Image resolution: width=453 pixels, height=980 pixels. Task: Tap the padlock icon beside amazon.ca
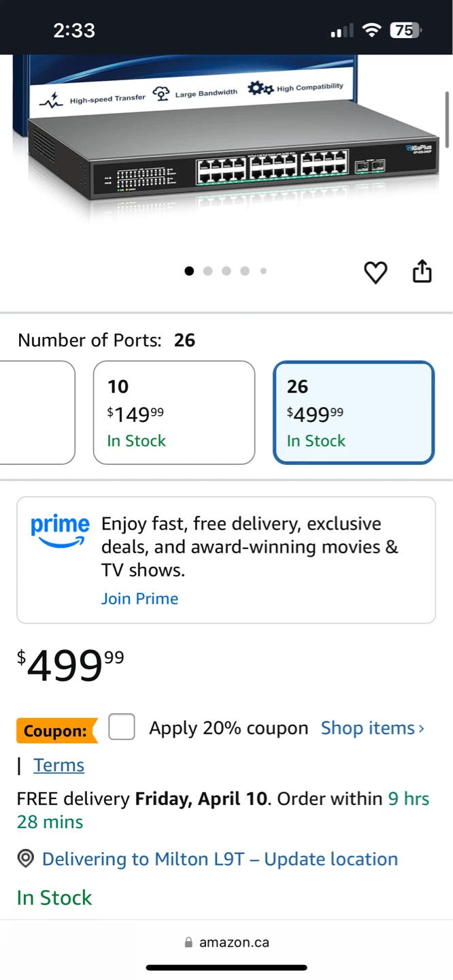pos(188,943)
